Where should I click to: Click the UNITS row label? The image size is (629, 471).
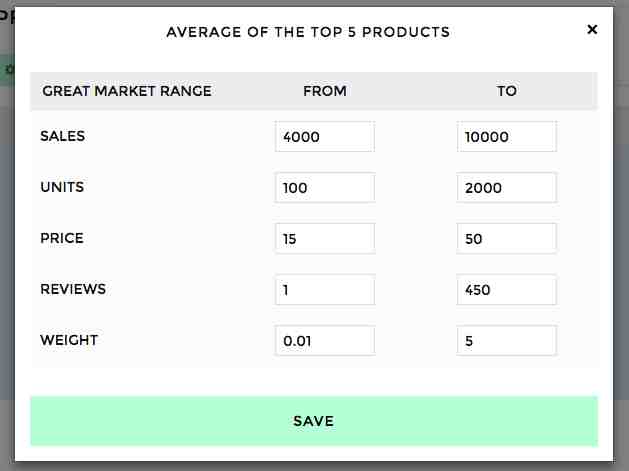(62, 187)
